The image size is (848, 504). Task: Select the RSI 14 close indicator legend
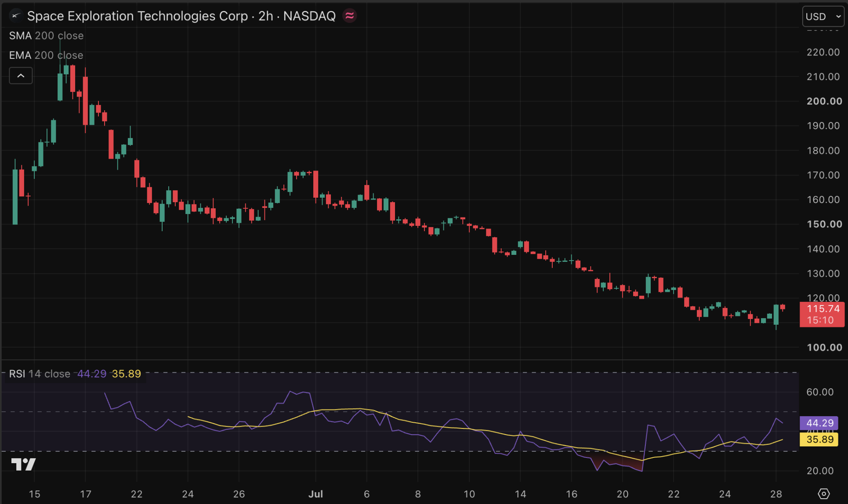point(40,374)
